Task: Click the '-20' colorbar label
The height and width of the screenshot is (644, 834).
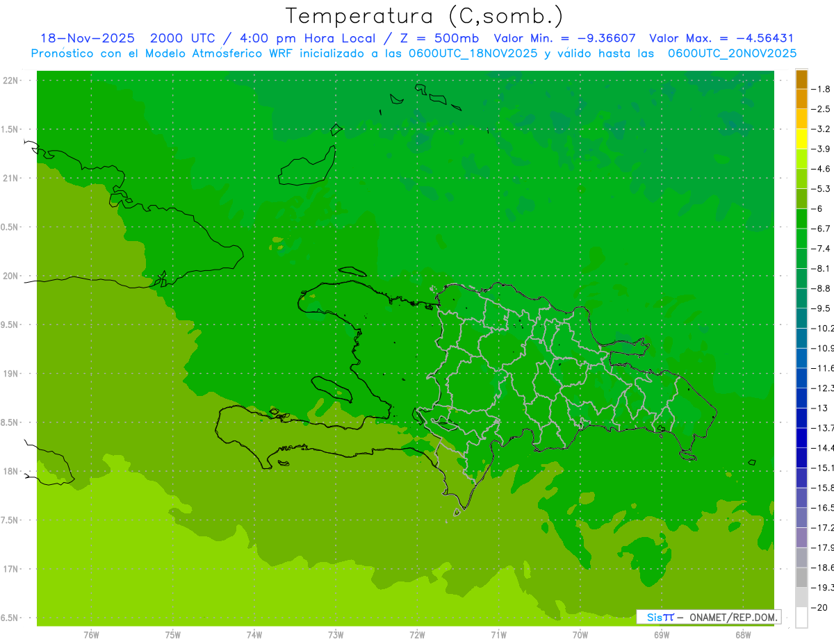Action: (x=819, y=607)
